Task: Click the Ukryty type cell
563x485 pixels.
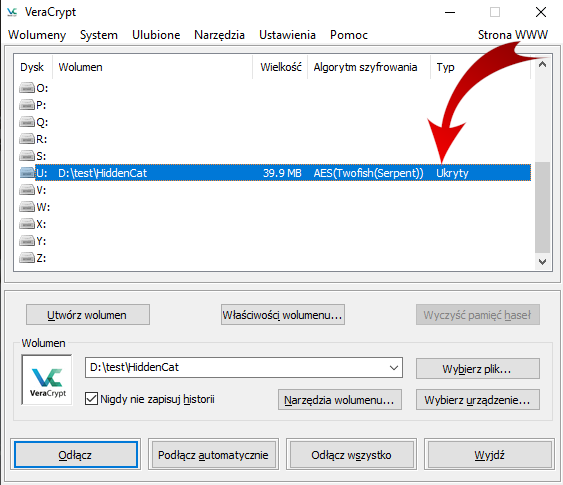Action: tap(452, 173)
